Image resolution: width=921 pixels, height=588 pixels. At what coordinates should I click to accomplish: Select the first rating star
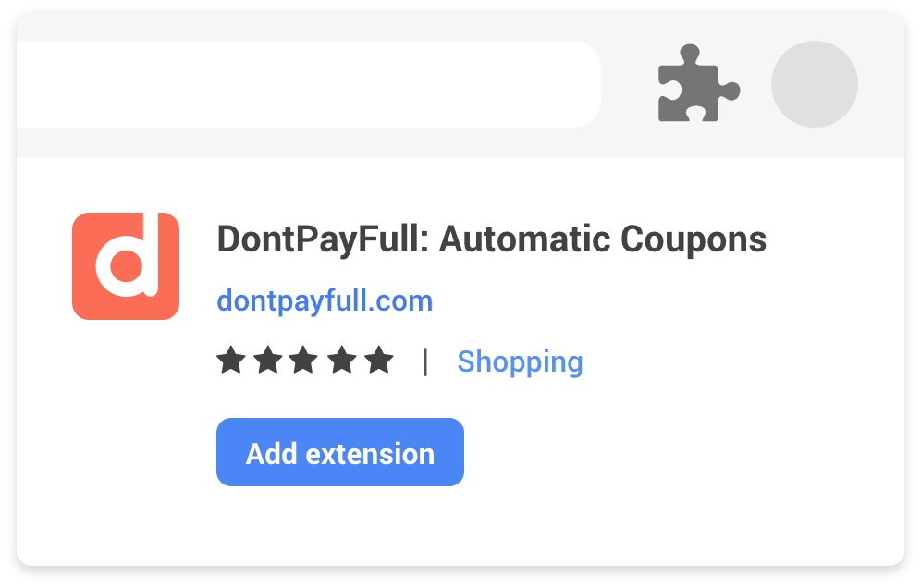point(231,360)
